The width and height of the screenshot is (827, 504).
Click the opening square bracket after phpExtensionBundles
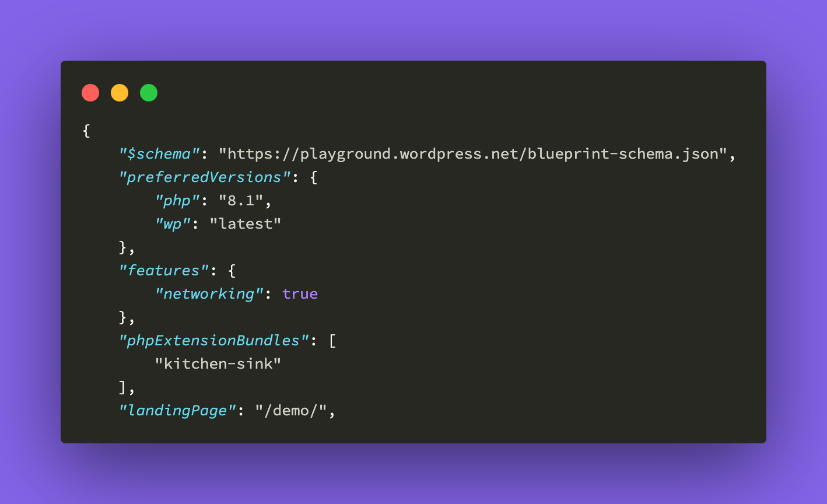coord(332,341)
